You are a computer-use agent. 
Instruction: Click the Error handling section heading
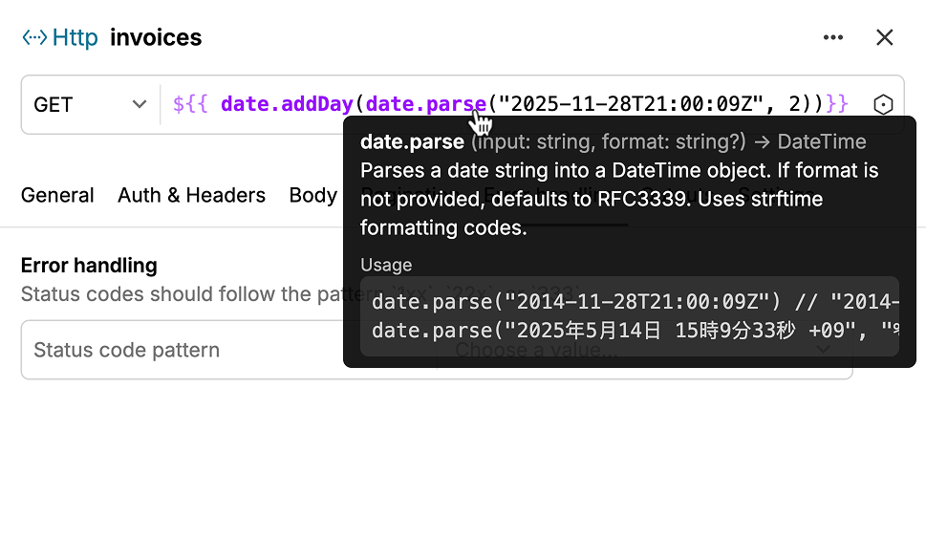click(x=89, y=265)
